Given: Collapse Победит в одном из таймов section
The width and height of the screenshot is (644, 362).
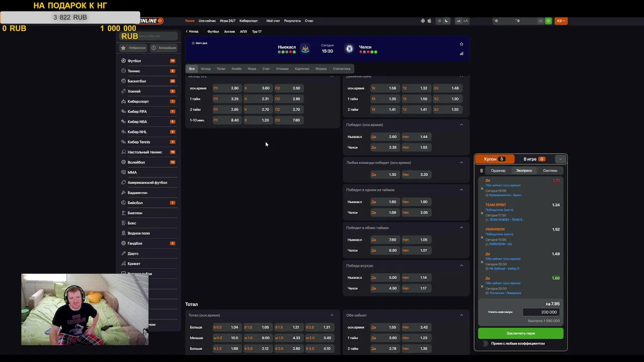Looking at the screenshot, I should (x=461, y=190).
